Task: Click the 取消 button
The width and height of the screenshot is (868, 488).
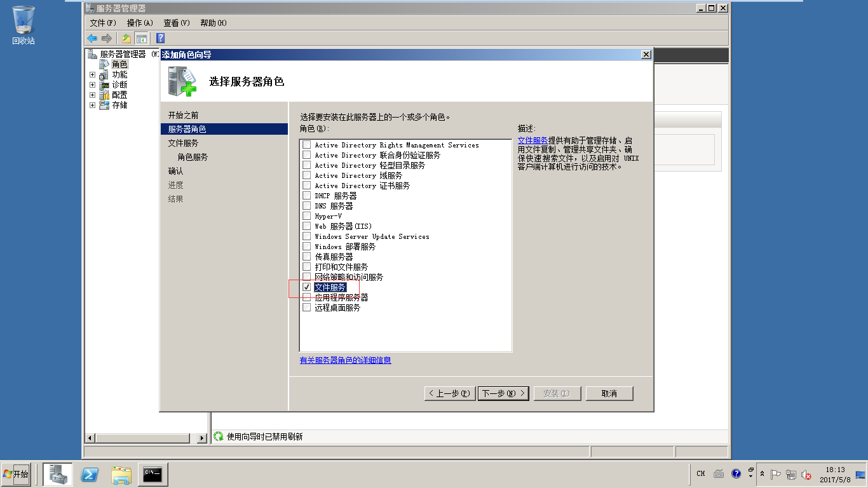Action: tap(609, 393)
